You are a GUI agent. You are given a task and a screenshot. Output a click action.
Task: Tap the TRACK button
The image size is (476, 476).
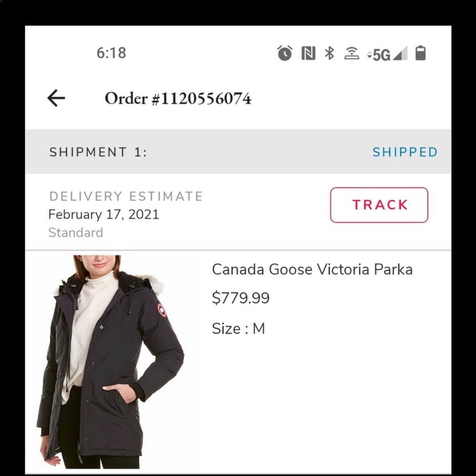click(378, 205)
